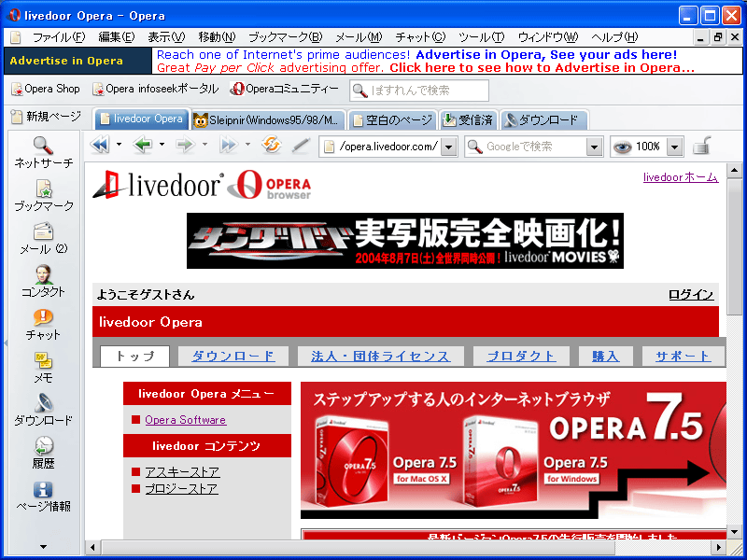Open the sidebar Downloads panel (ダウンロード)
The image size is (747, 560).
(x=43, y=410)
